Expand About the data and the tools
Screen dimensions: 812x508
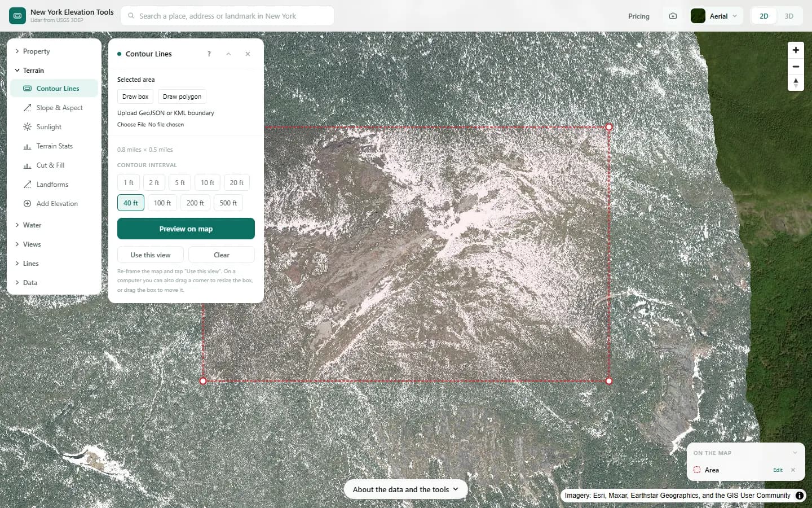point(405,490)
